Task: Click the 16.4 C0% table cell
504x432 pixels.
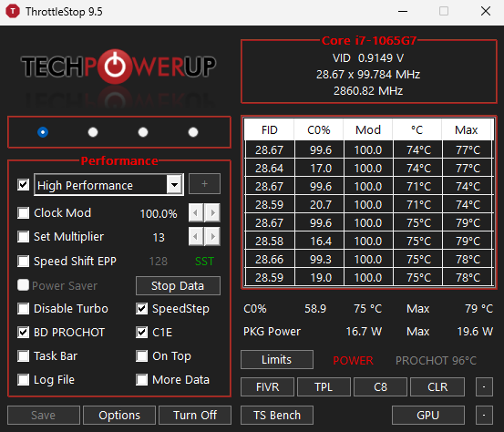Action: (x=320, y=242)
